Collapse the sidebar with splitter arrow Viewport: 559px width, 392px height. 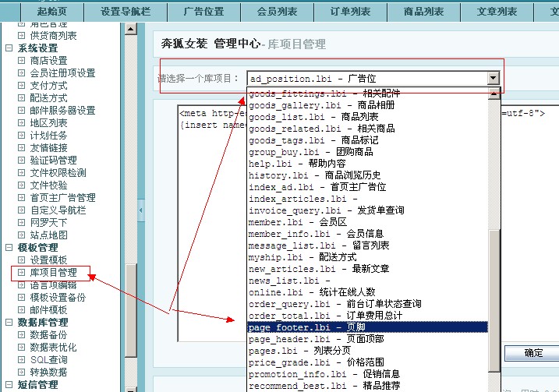tap(141, 210)
